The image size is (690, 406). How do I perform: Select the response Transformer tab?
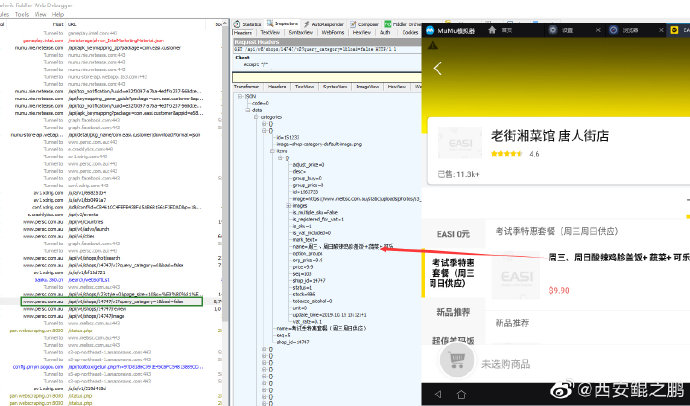246,87
